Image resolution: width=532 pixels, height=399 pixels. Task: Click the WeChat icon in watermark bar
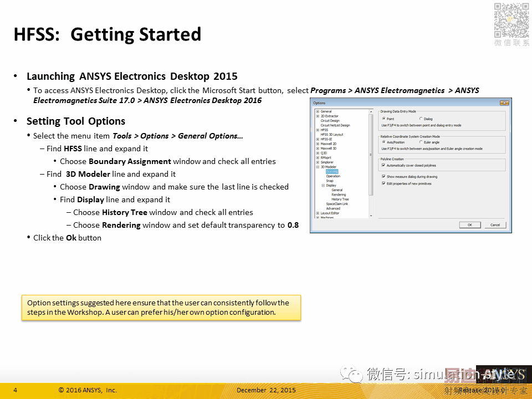351,375
